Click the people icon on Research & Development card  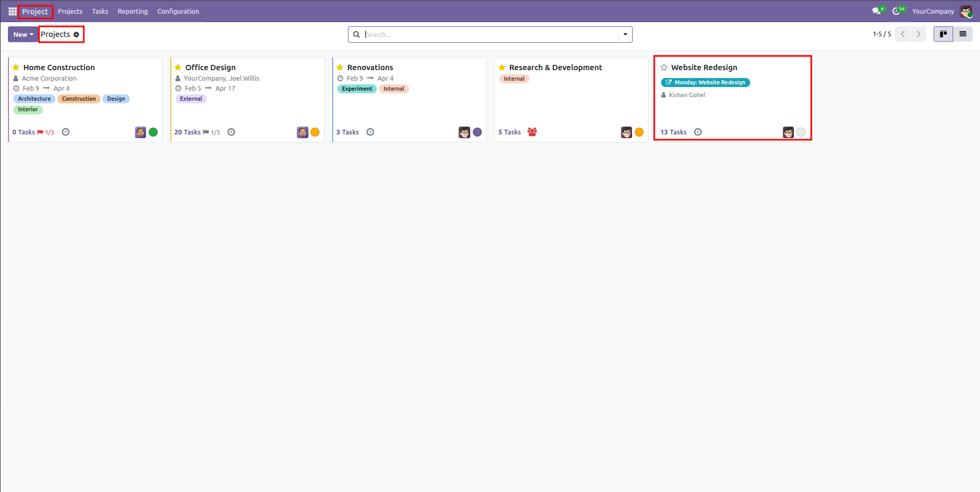point(532,132)
